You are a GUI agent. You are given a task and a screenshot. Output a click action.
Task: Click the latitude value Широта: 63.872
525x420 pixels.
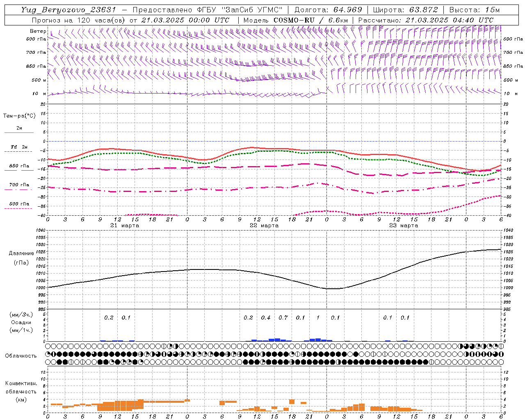point(405,10)
